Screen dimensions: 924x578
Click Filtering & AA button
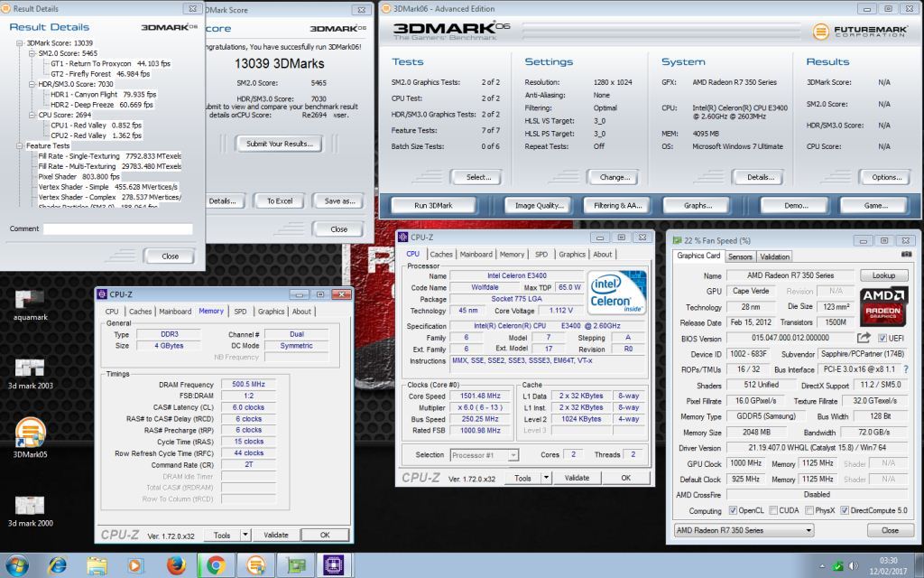tap(617, 205)
